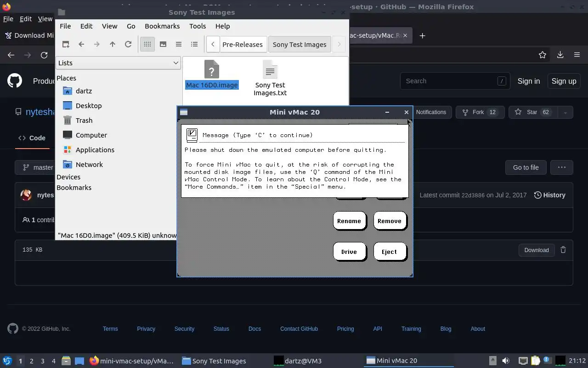Reload the page in Firefox
This screenshot has width=588, height=368.
44,55
